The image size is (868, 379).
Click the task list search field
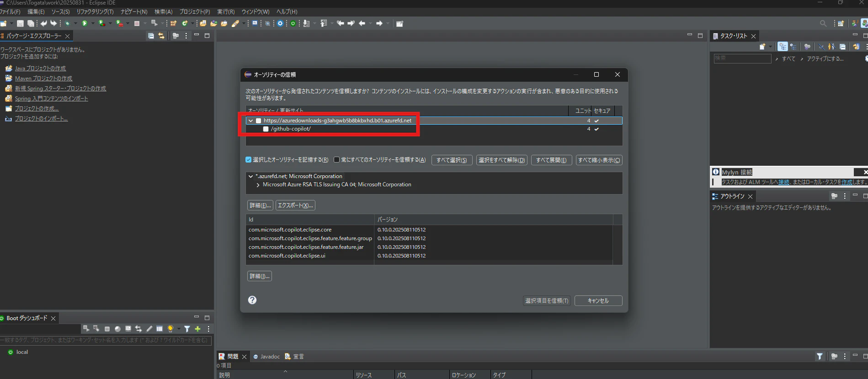pyautogui.click(x=742, y=58)
